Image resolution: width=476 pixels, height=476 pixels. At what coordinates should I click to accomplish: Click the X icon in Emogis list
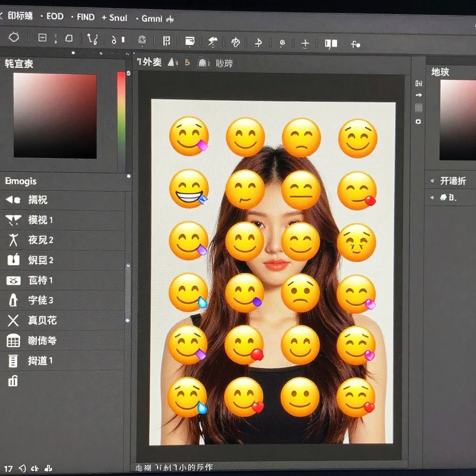point(13,320)
